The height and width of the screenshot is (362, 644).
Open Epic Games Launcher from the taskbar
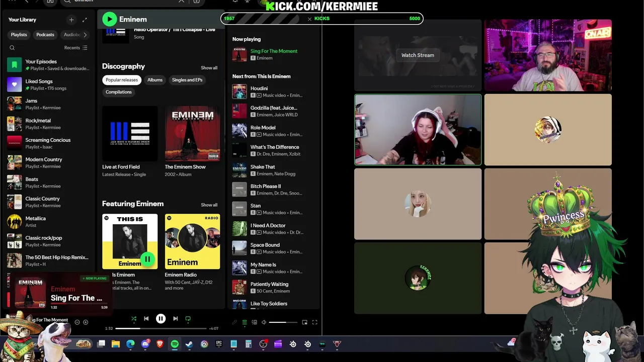pyautogui.click(x=219, y=344)
